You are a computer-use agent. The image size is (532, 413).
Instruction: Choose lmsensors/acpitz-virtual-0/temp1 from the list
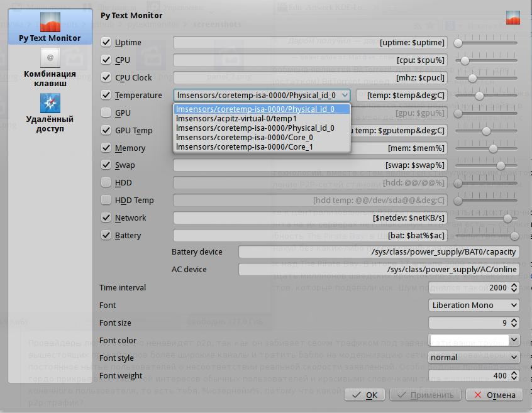point(236,118)
